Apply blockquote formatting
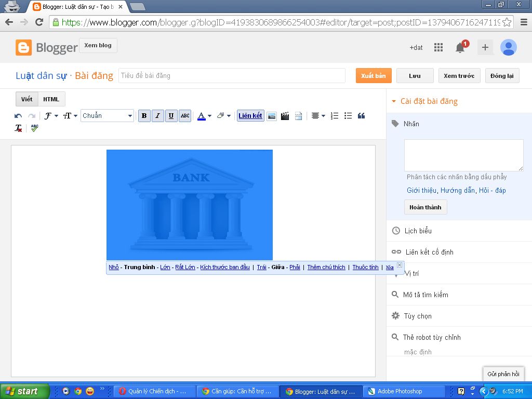Screen dimensions: 532x399 (362, 116)
